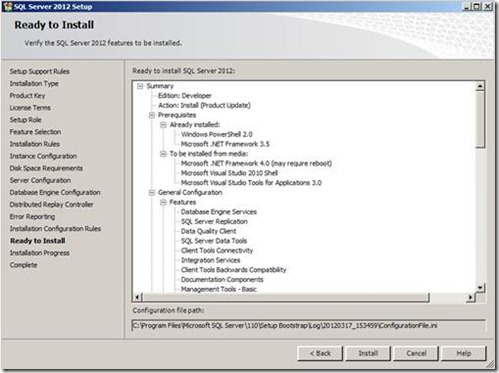Select Visual Studio Tools for Applications 3.0 row
Screen dimensions: 499x373
tap(251, 183)
